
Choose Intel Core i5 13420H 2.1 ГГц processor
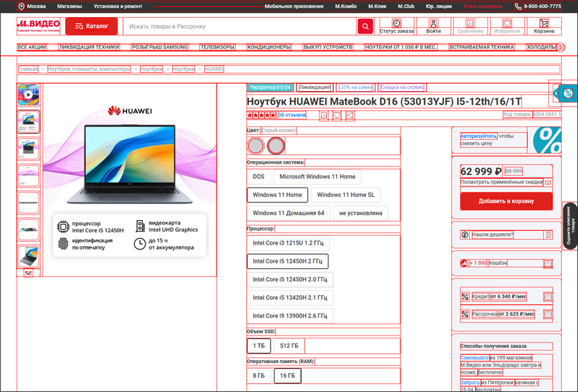[290, 298]
